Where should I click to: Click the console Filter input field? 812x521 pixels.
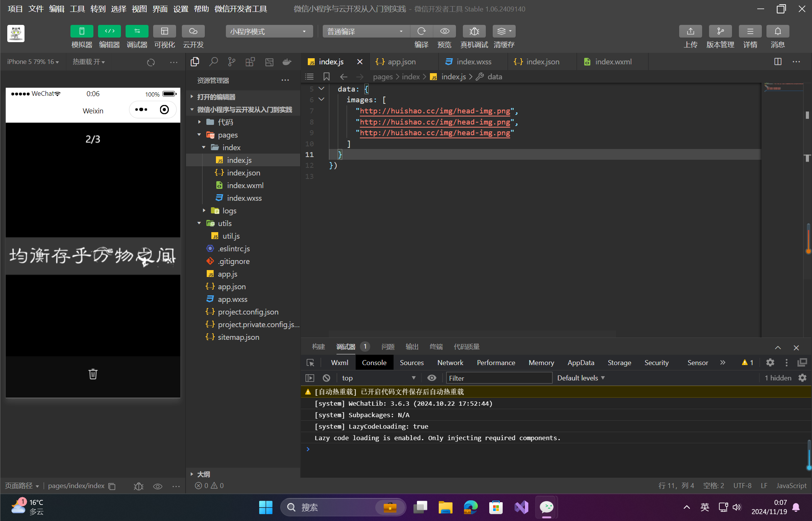coord(498,378)
